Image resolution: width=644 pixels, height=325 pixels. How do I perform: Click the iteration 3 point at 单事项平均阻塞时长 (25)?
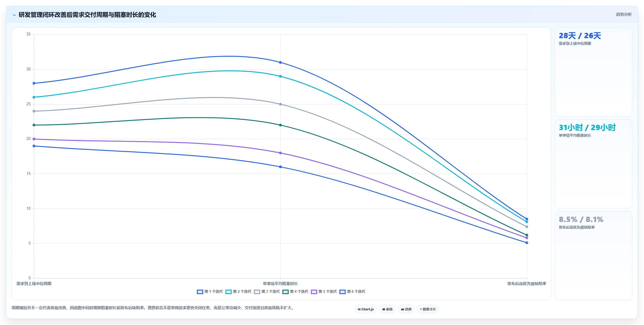[x=280, y=104]
